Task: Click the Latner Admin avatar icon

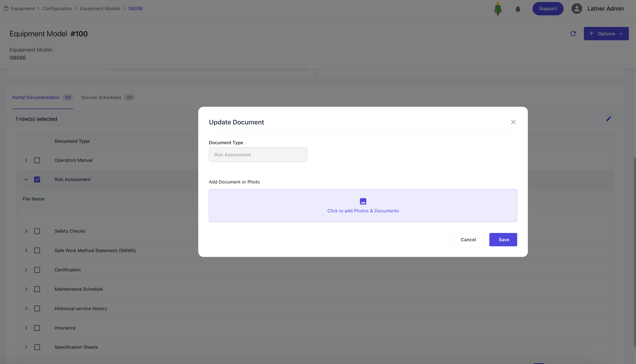Action: click(576, 8)
